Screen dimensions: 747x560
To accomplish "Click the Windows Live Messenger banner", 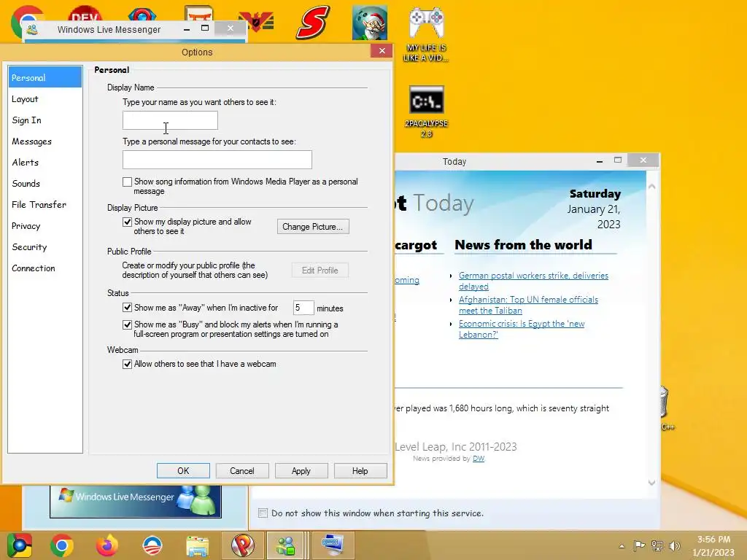I will (136, 499).
